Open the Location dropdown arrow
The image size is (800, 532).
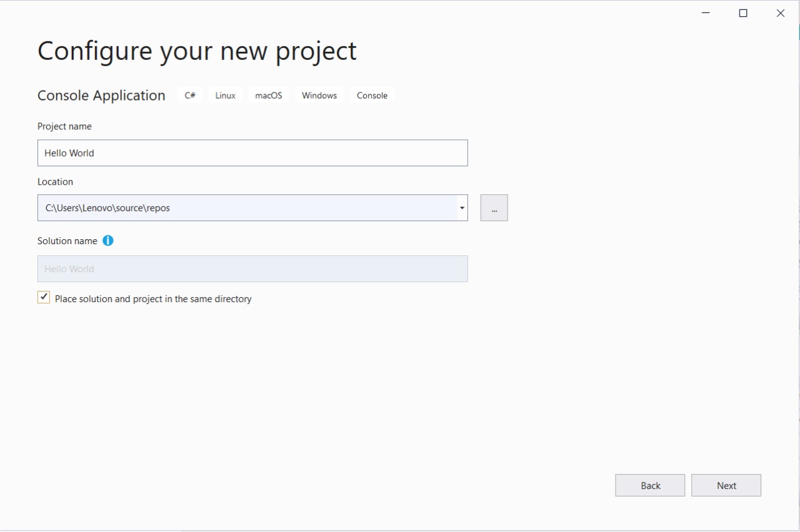point(462,208)
